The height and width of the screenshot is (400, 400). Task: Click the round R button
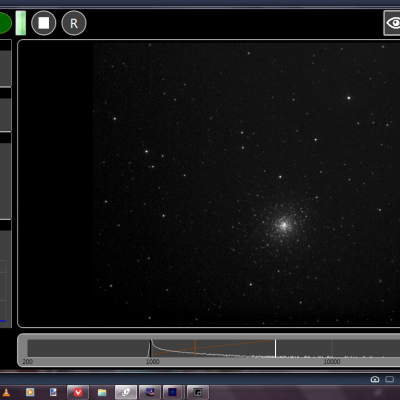click(x=74, y=23)
